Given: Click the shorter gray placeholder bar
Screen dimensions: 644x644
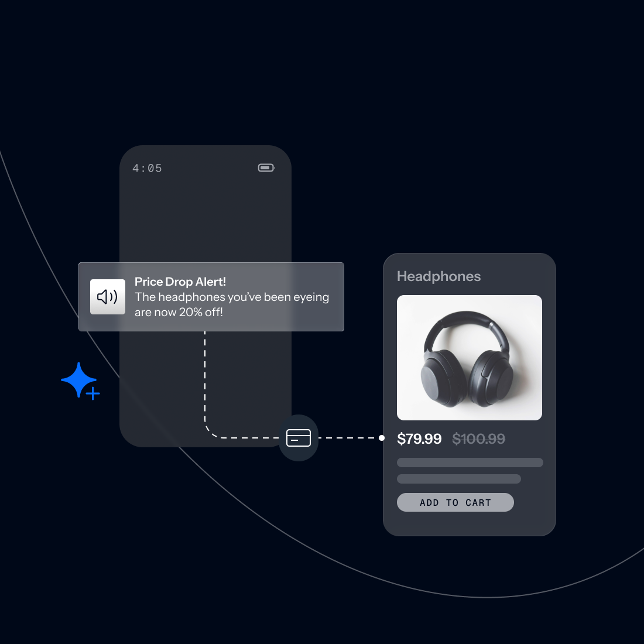Looking at the screenshot, I should pos(458,479).
